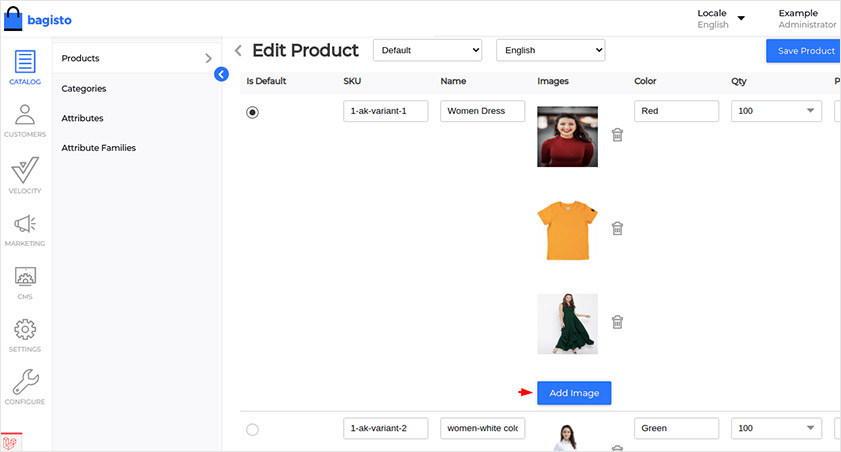Open the Settings gear icon
The image size is (841, 452).
[x=25, y=335]
